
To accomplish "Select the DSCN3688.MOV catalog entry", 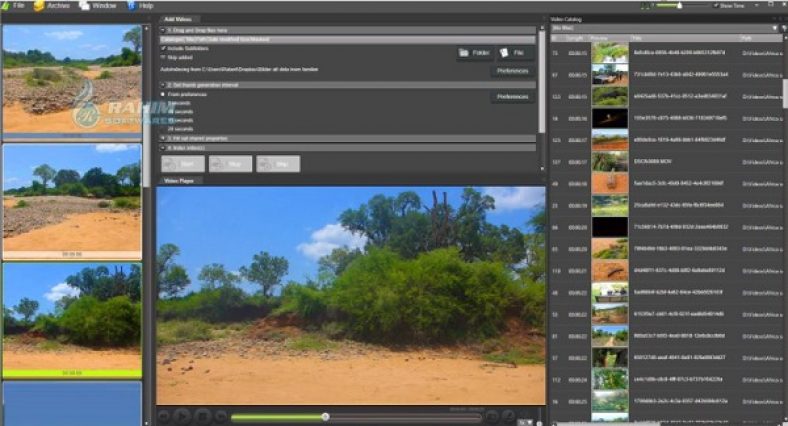I will coord(666,162).
